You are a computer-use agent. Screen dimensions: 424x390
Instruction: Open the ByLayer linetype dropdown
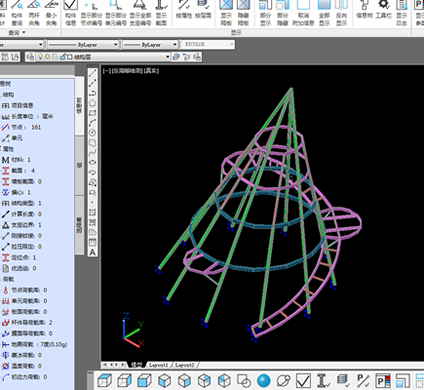[x=83, y=44]
